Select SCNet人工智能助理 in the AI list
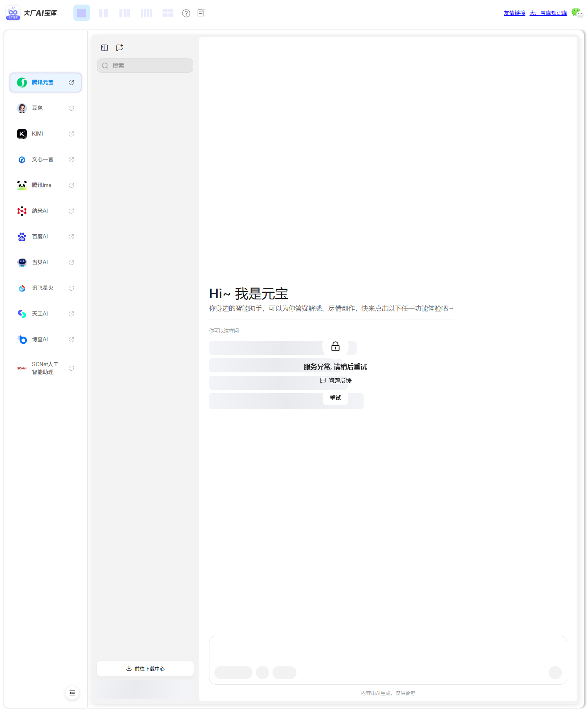 click(46, 368)
